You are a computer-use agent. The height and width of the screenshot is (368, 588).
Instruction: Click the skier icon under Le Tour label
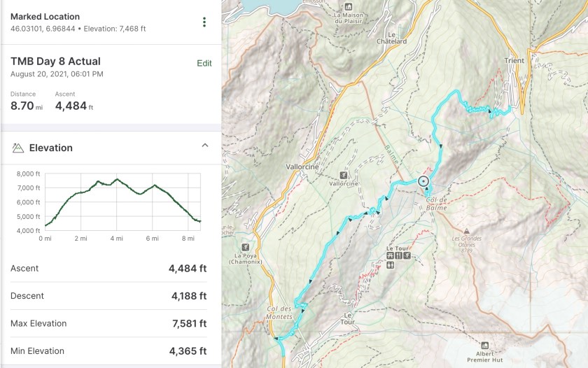pyautogui.click(x=406, y=256)
